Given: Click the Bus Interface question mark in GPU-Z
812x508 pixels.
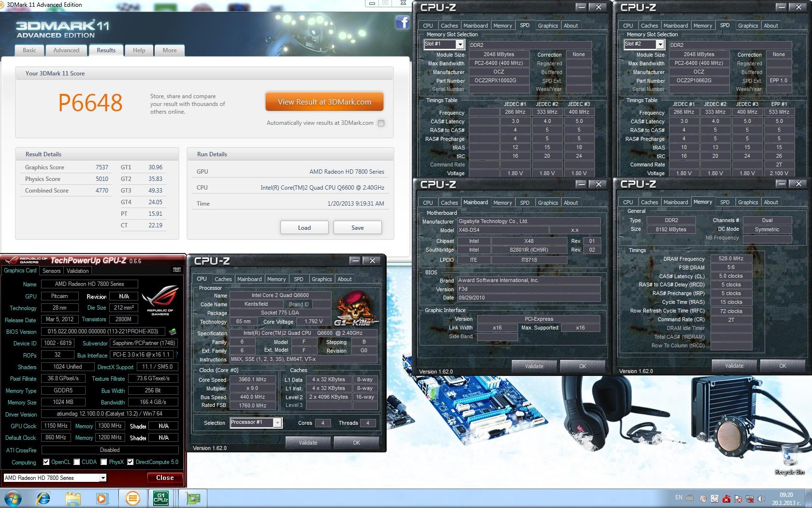Looking at the screenshot, I should [x=176, y=355].
